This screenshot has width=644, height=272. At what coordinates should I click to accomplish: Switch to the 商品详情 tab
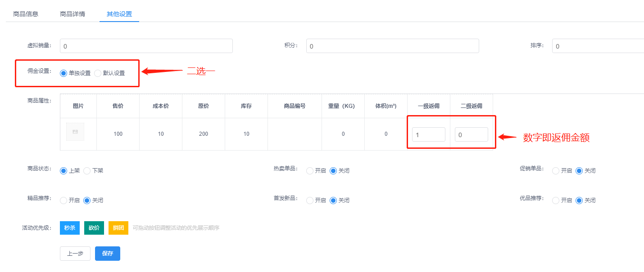tap(73, 14)
